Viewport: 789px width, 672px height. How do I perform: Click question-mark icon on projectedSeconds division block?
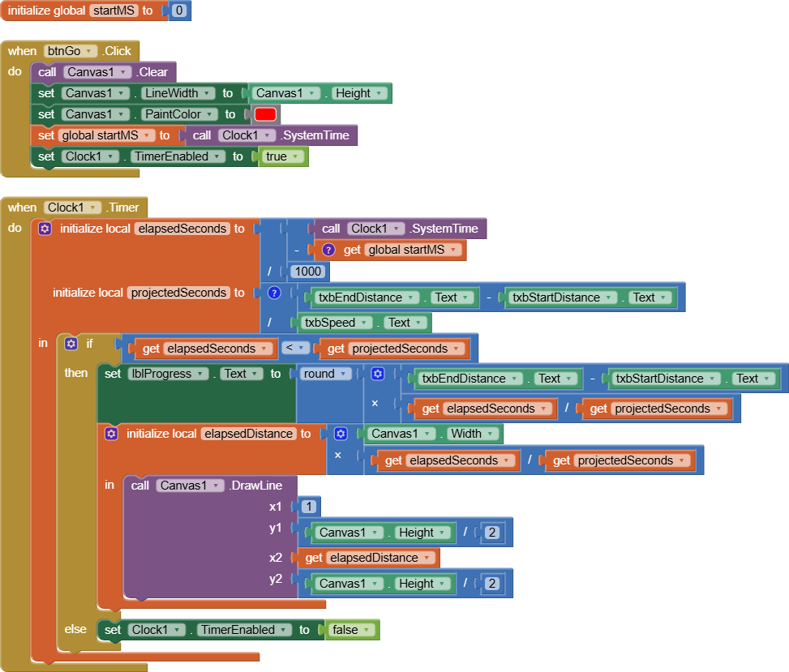point(274,293)
